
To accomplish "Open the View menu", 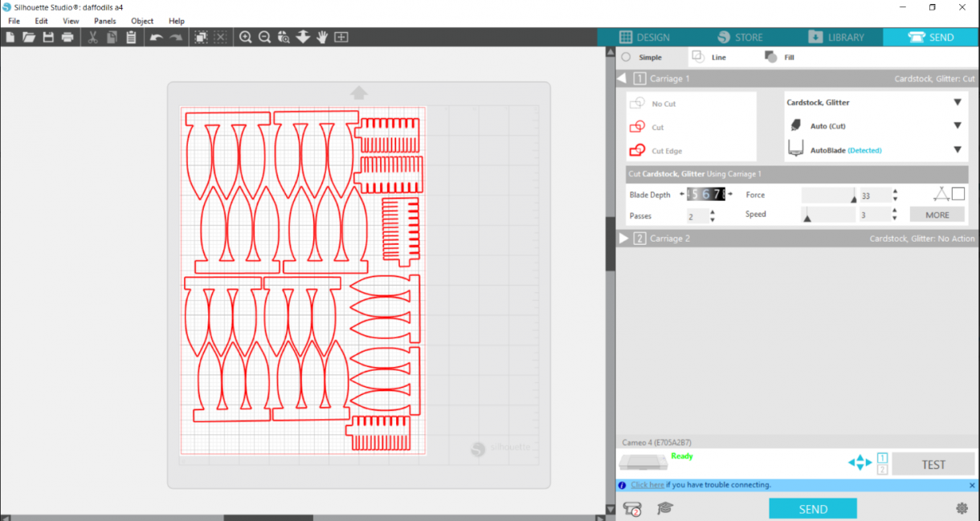I will [x=71, y=21].
